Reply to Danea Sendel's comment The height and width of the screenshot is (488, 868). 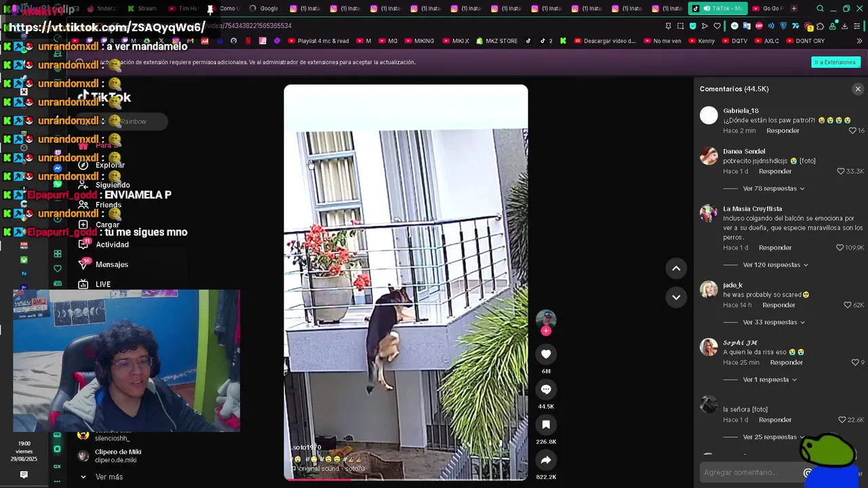[x=775, y=171]
